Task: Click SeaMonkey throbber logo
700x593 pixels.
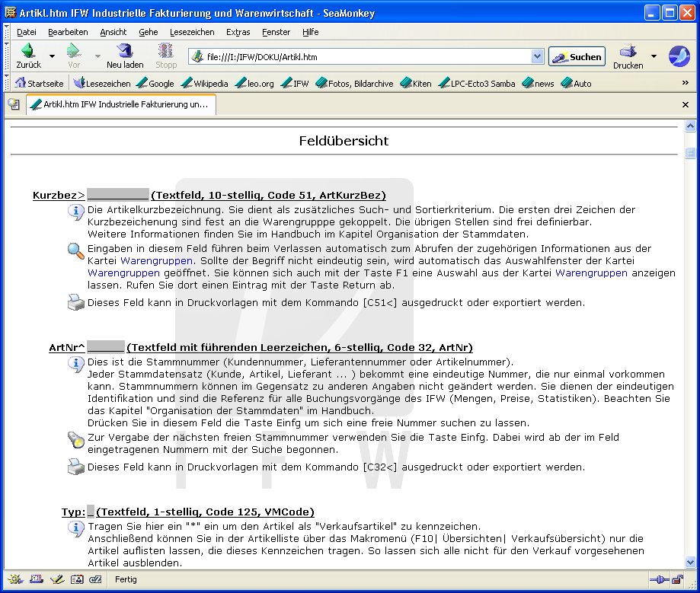Action: [x=679, y=56]
